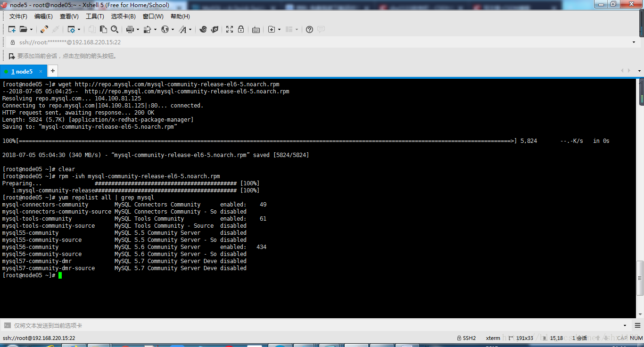The width and height of the screenshot is (644, 347).
Task: Click the file transfer icon
Action: coord(147,29)
